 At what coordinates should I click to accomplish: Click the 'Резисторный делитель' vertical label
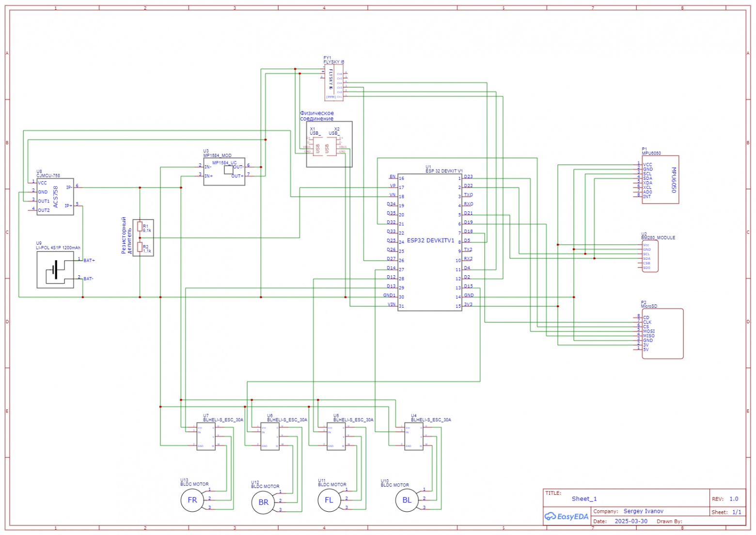tap(126, 236)
